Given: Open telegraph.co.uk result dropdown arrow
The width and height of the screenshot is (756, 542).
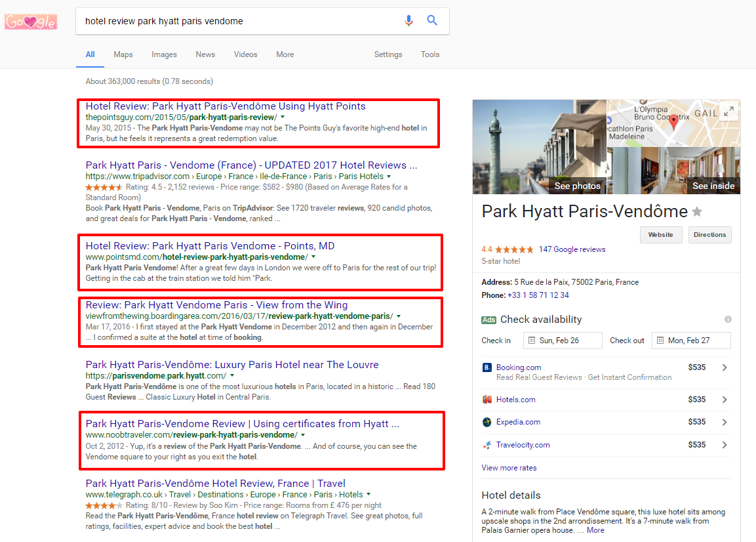Looking at the screenshot, I should click(x=369, y=495).
